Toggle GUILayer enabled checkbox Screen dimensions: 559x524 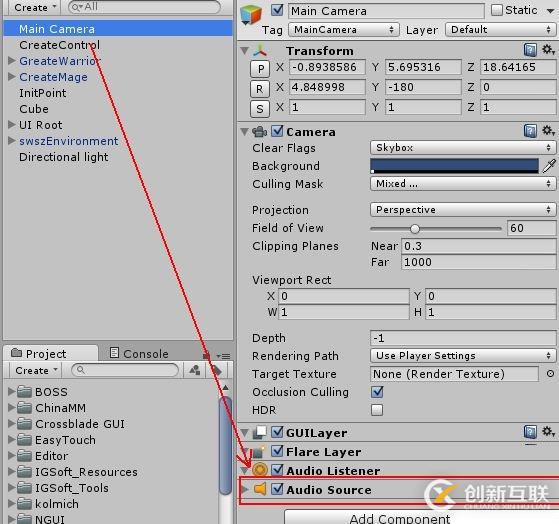click(277, 432)
